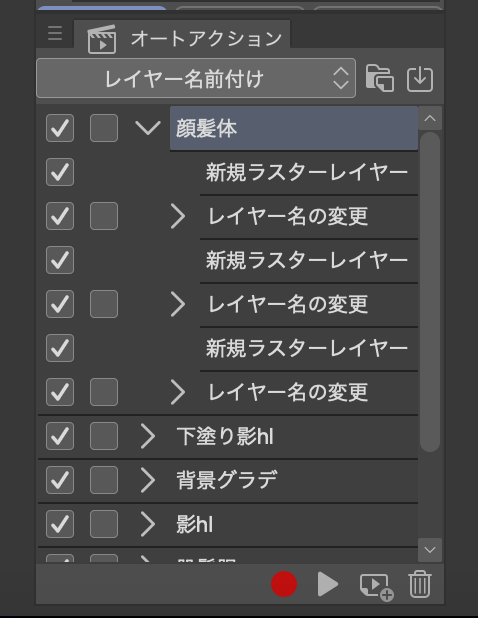The width and height of the screenshot is (478, 618).
Task: Open the panel hamburger menu
Action: (55, 33)
